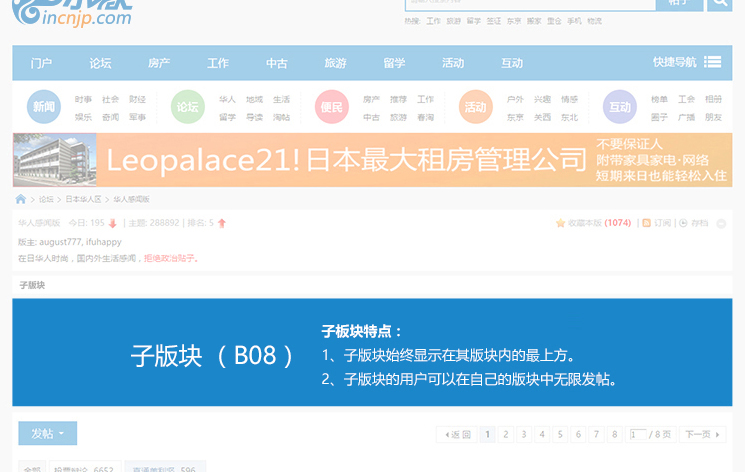Open 时事 under the news section
This screenshot has height=472, width=745.
coord(83,99)
